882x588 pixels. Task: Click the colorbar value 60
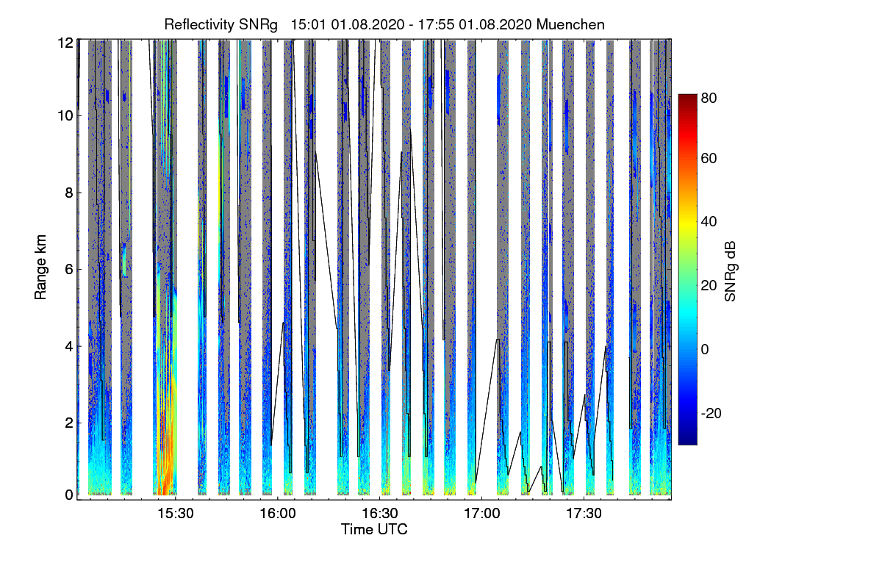709,158
